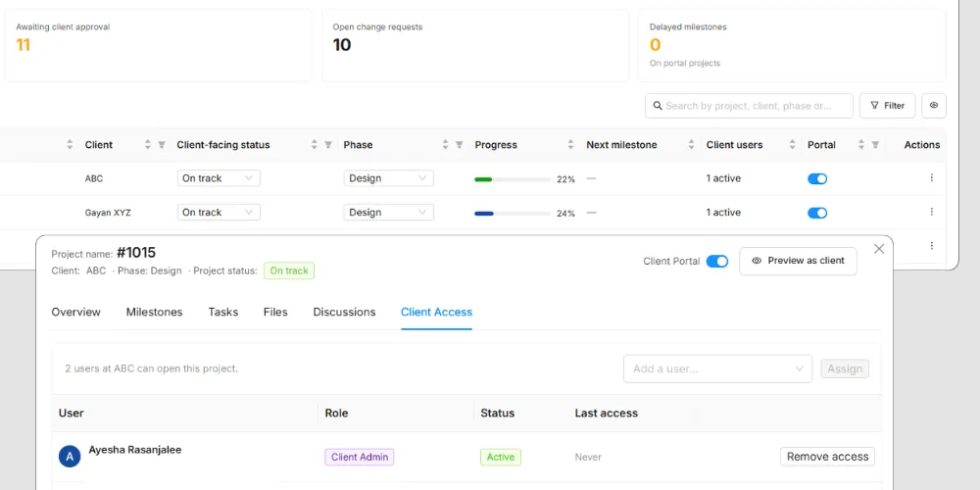Screen dimensions: 980x490
Task: Click Ayesha Rasanjalee user name
Action: point(135,450)
